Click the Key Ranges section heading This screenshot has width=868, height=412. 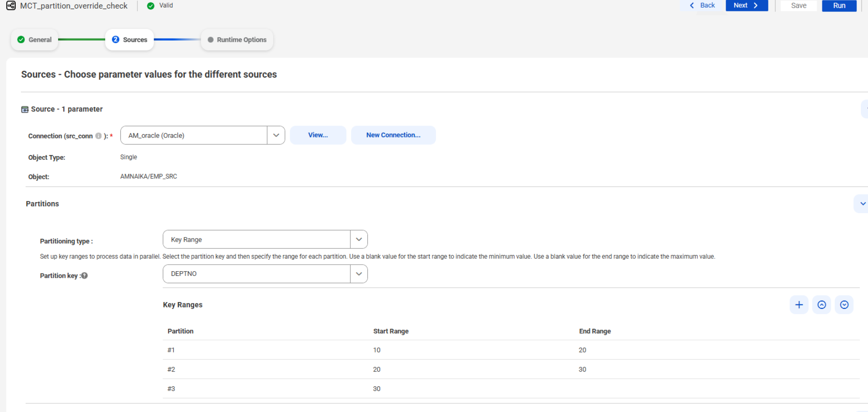183,305
